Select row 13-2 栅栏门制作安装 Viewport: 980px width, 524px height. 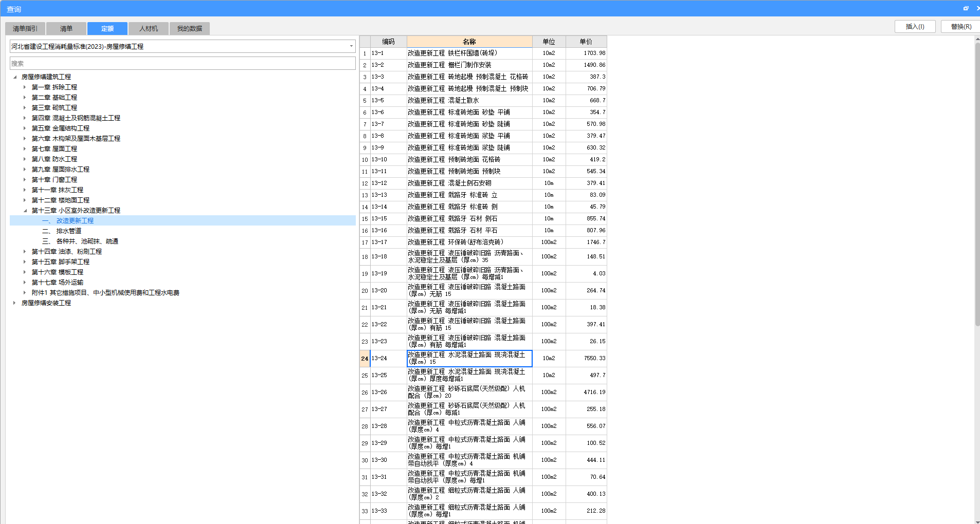(469, 65)
